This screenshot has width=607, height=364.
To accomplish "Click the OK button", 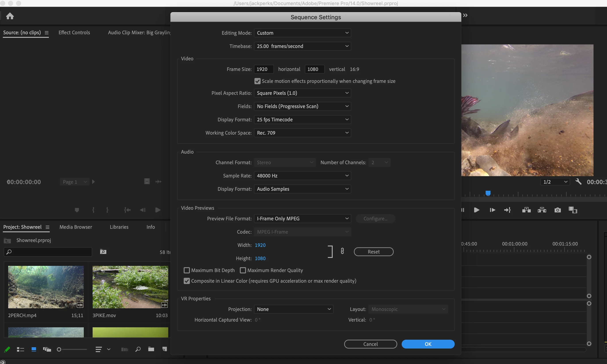I will tap(428, 344).
